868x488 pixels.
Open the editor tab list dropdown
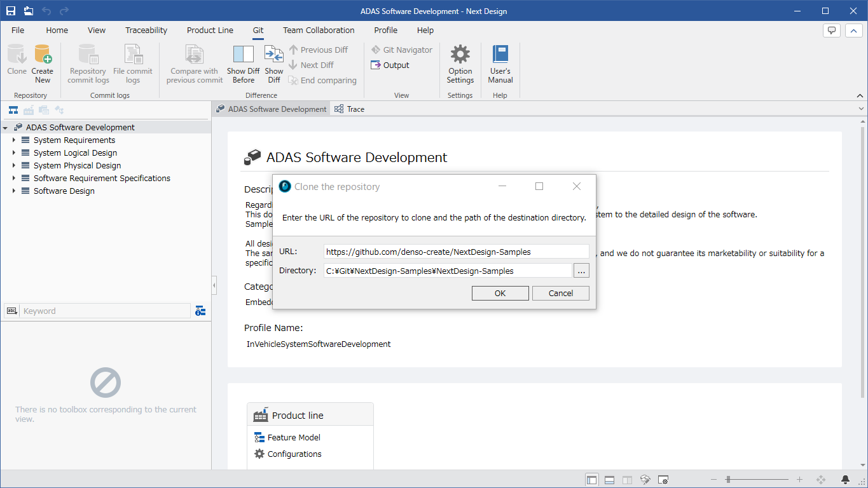pos(860,109)
